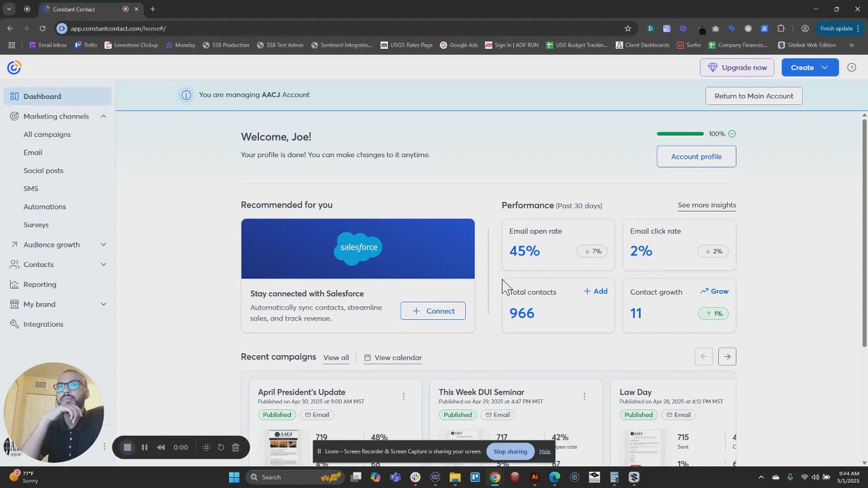Open the Chrome profile avatar icon
This screenshot has height=488, width=868.
click(805, 28)
